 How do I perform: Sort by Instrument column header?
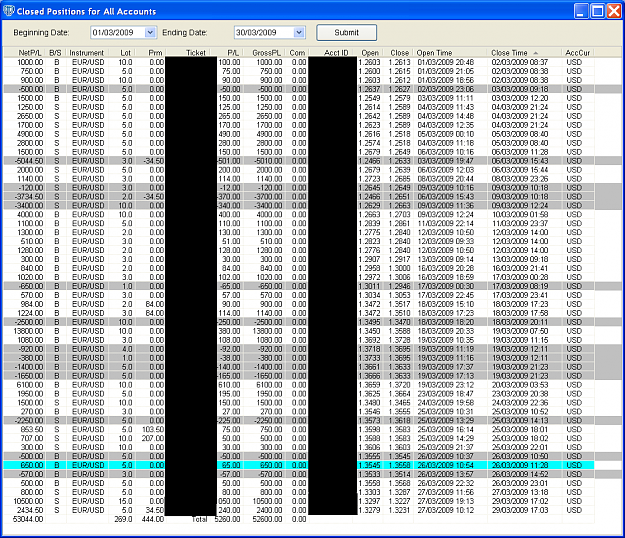pyautogui.click(x=86, y=53)
